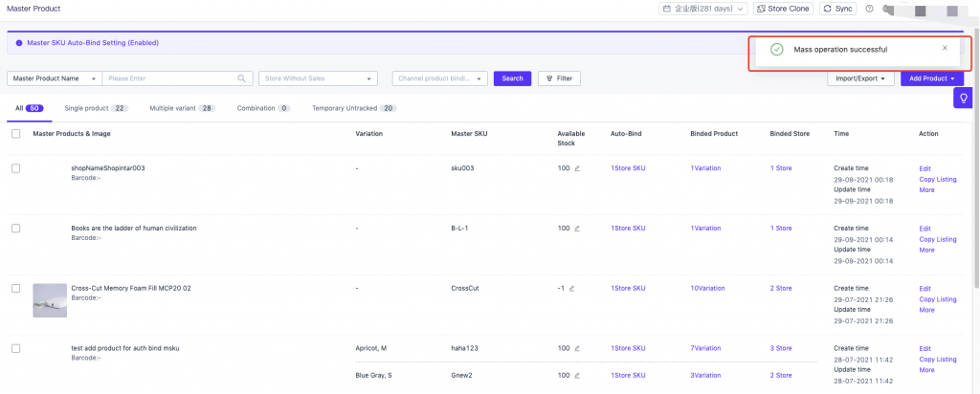The width and height of the screenshot is (980, 394).
Task: Edit stock pencil icon for sku003
Action: (577, 168)
